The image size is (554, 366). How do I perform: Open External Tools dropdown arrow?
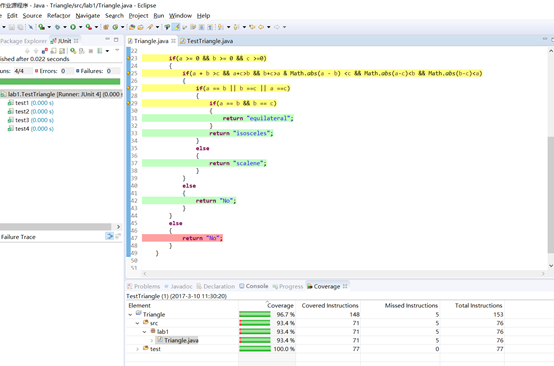tap(96, 27)
